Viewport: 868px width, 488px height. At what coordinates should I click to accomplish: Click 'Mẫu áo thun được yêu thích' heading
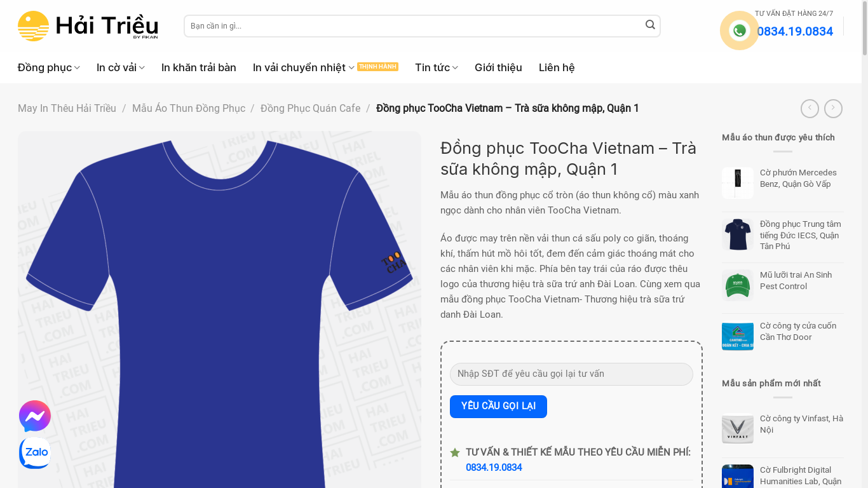[778, 138]
